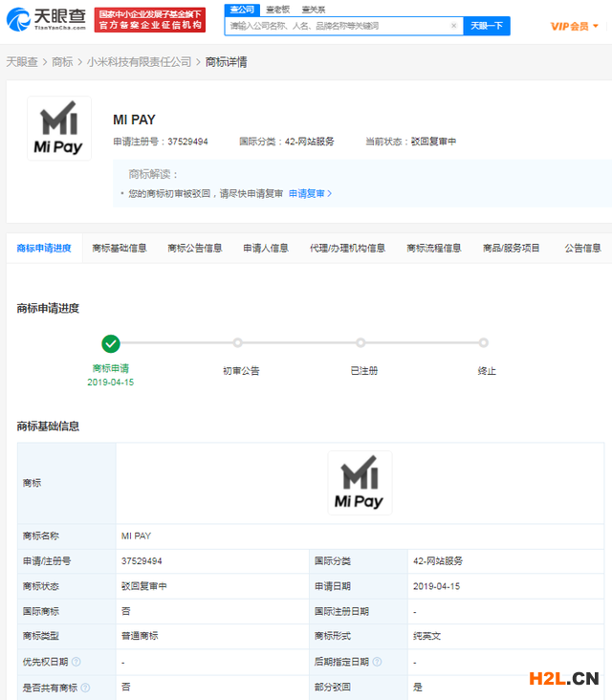Click the 纯英文 table cell
The image size is (612, 700).
point(426,636)
